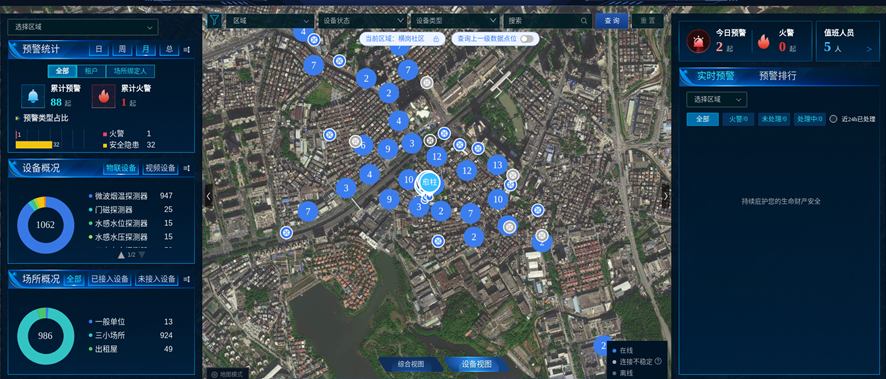Click the flame icon beside today's 火警 count

point(764,41)
